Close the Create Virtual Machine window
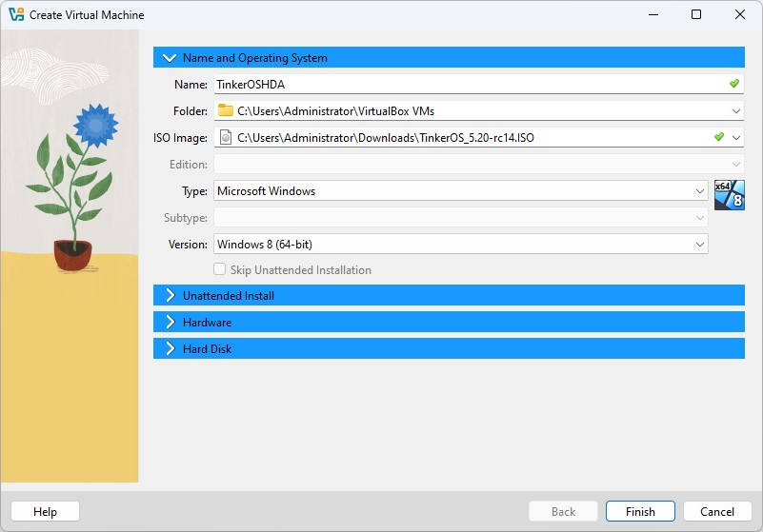 (x=739, y=14)
